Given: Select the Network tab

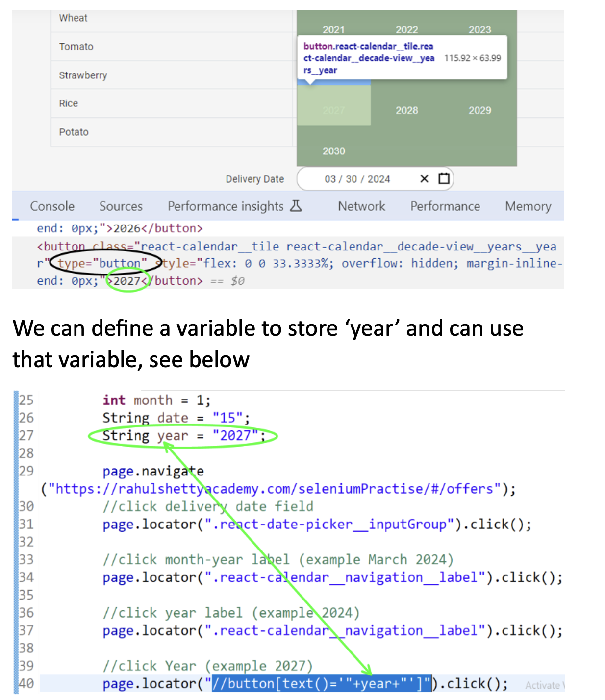Looking at the screenshot, I should coord(361,206).
